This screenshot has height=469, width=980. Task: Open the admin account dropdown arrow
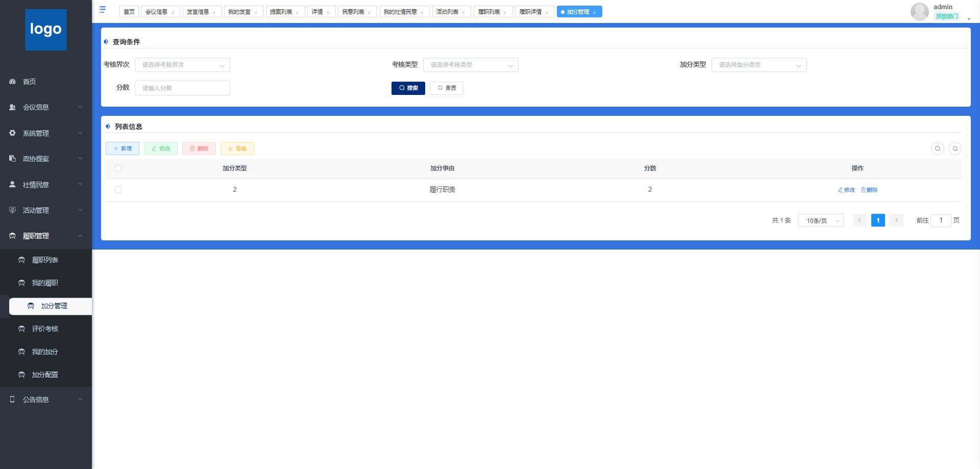click(x=969, y=19)
